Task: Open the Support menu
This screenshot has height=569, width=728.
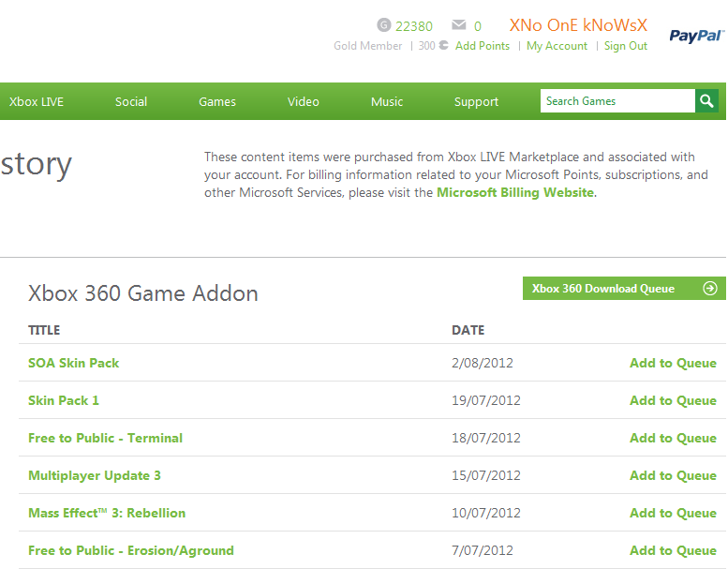Action: point(476,102)
